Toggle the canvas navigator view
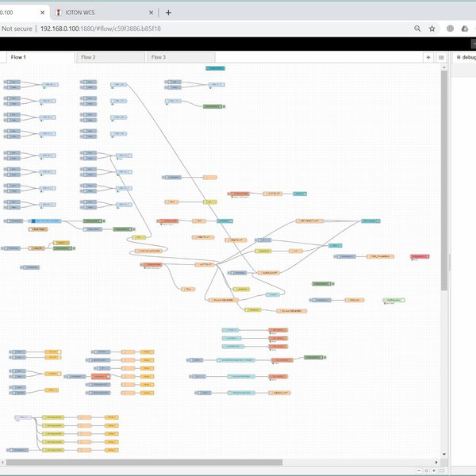 click(x=441, y=470)
